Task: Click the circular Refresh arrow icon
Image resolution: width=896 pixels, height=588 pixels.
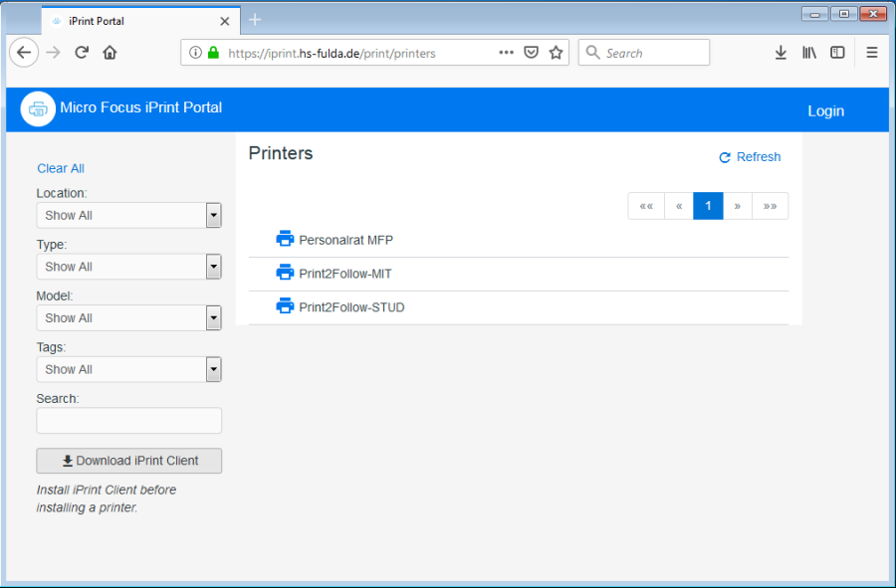Action: pos(725,156)
